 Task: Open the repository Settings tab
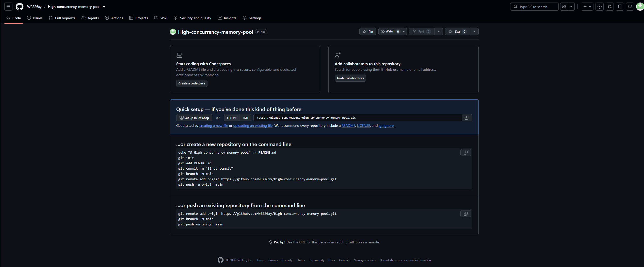pyautogui.click(x=252, y=18)
